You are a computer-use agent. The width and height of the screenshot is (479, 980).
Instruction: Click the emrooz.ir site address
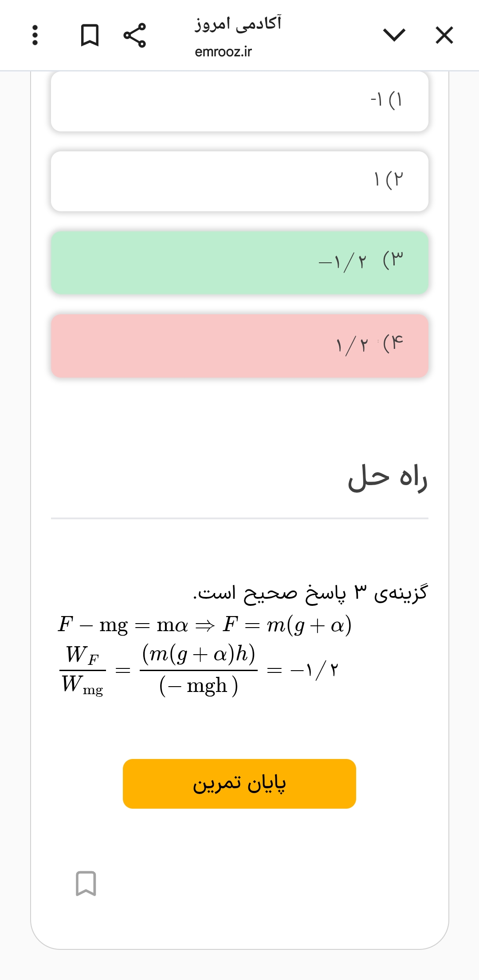(223, 52)
